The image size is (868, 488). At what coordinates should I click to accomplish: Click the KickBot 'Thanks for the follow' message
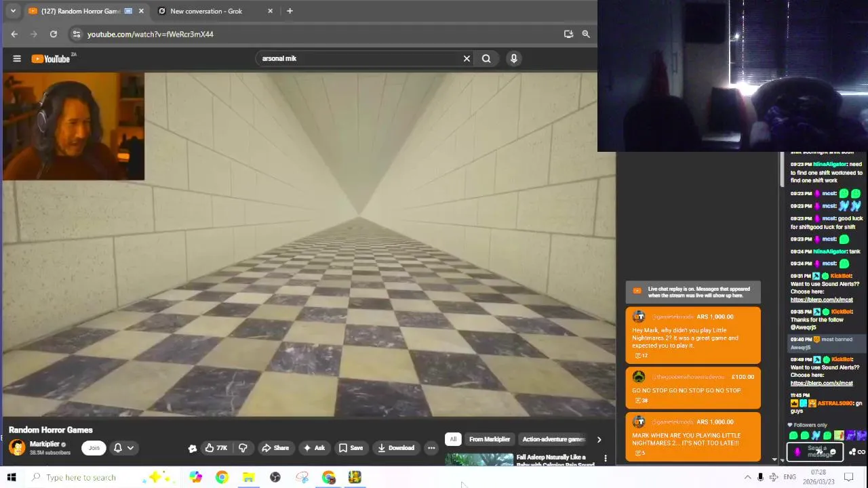pyautogui.click(x=821, y=319)
